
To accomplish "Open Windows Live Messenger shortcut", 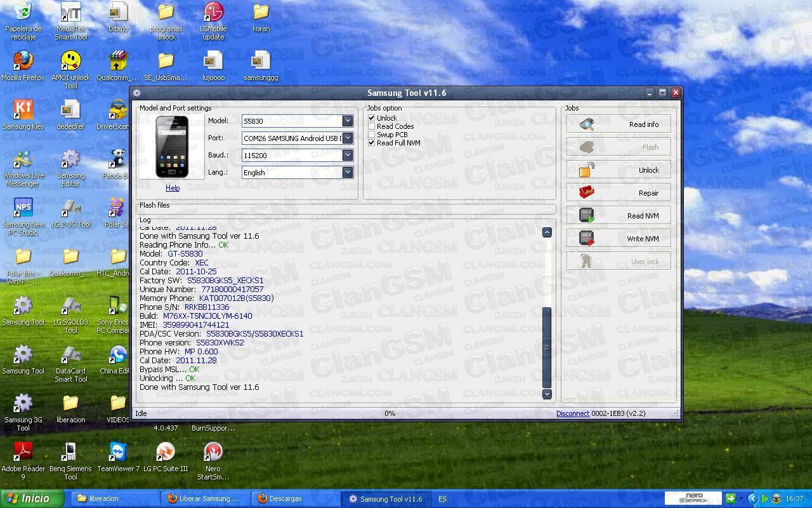I will tap(23, 167).
